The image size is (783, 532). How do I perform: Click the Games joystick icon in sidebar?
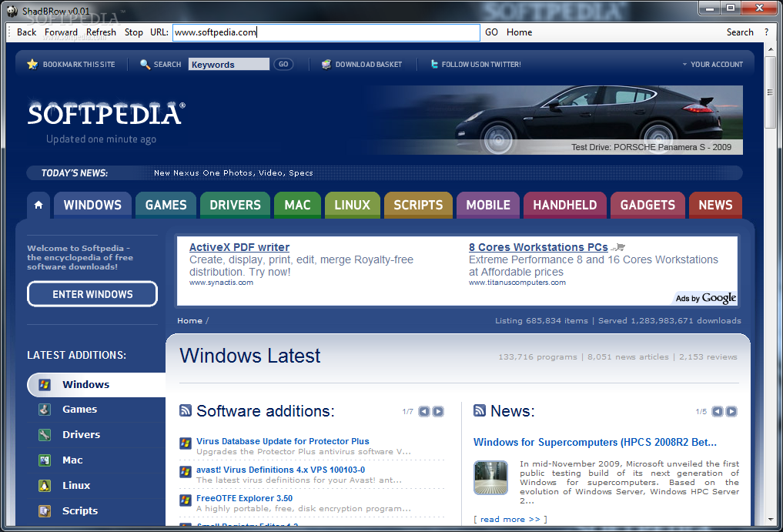[45, 409]
